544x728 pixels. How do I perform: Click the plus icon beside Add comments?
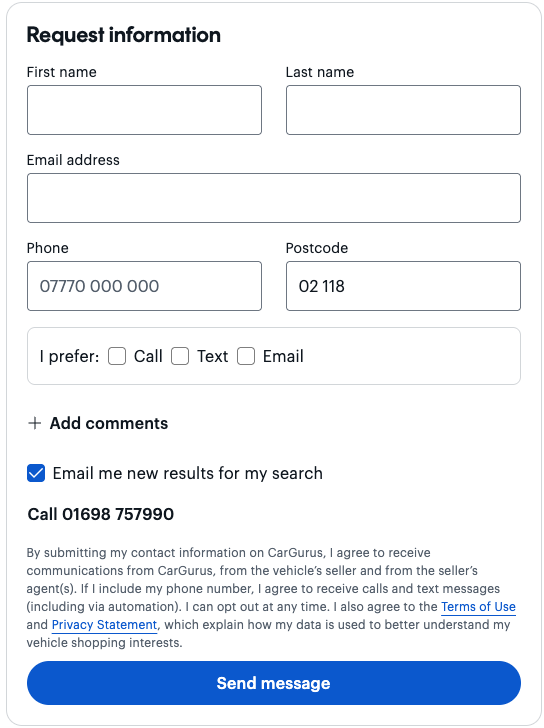[x=35, y=423]
